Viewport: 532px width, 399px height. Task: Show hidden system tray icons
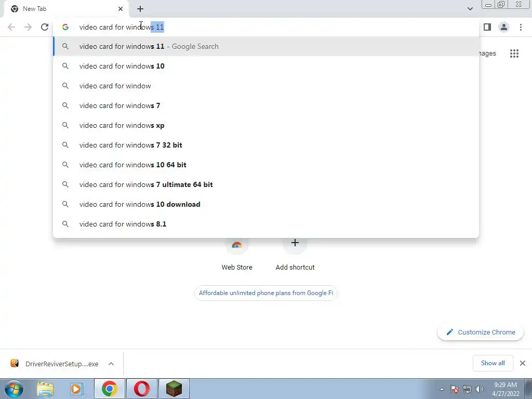(442, 389)
